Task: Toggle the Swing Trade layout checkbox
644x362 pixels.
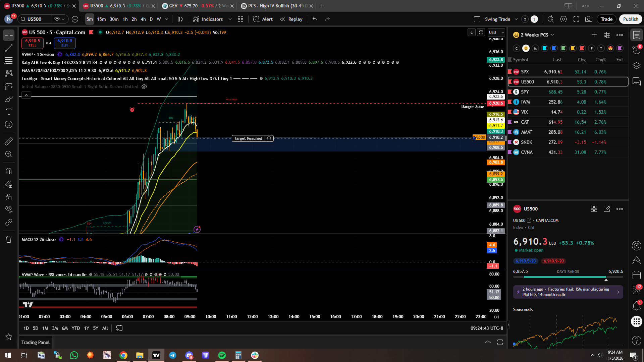Action: coord(477,19)
